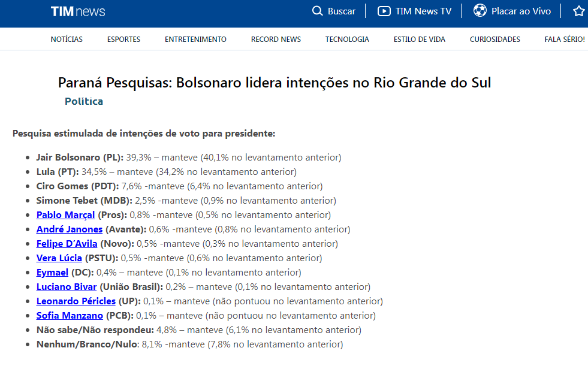
Task: Navigate to Estilo de Vida
Action: pyautogui.click(x=420, y=40)
